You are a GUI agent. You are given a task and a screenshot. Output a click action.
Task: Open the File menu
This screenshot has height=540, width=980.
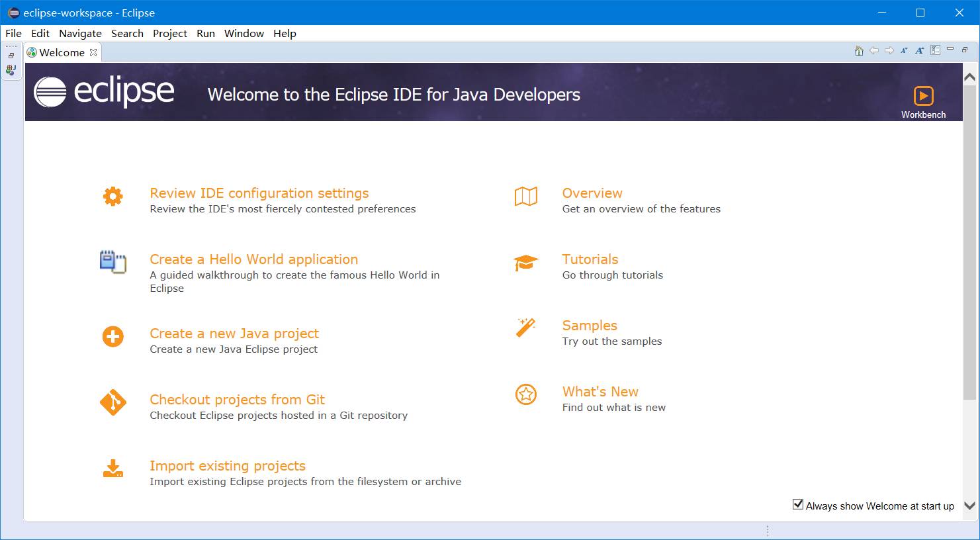[13, 33]
